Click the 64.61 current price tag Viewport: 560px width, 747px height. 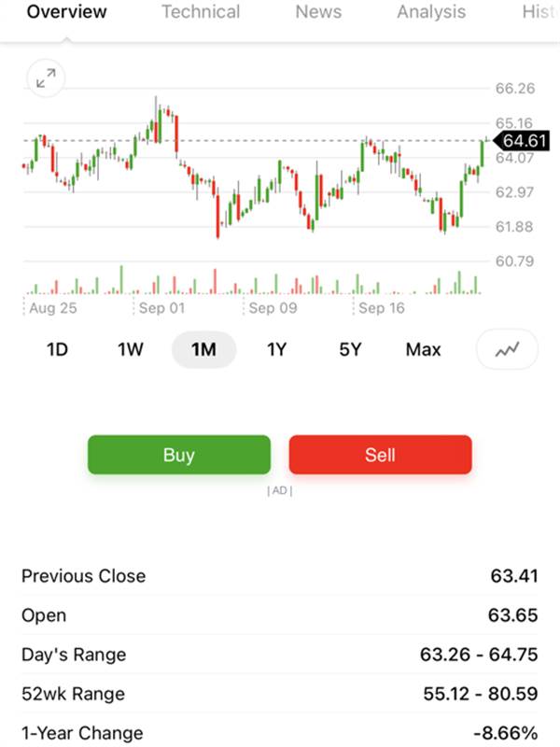tap(521, 141)
